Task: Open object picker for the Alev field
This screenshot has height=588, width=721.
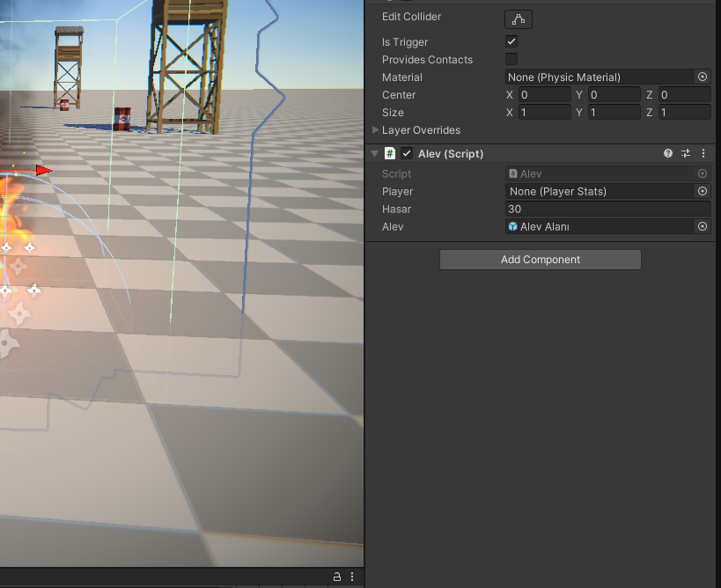Action: click(x=703, y=227)
